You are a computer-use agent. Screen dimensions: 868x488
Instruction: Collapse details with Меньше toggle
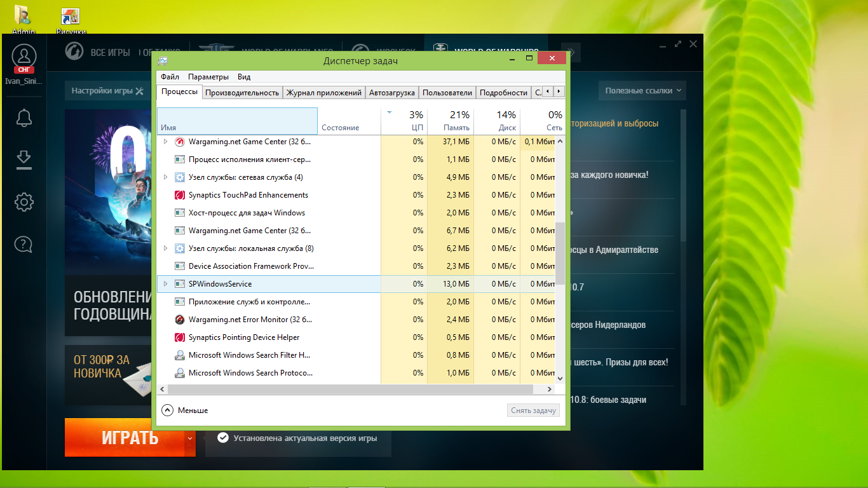point(185,410)
